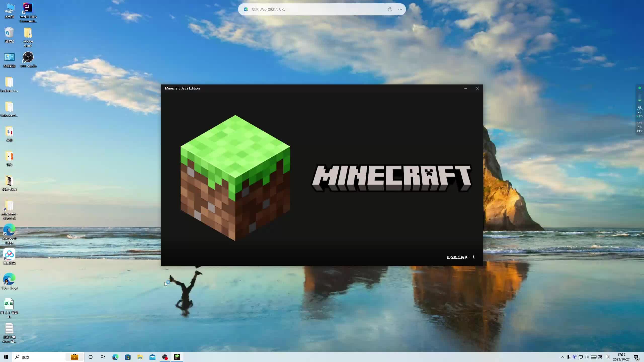The width and height of the screenshot is (644, 362).
Task: Select the 软件 folder on desktop
Action: coord(9,158)
